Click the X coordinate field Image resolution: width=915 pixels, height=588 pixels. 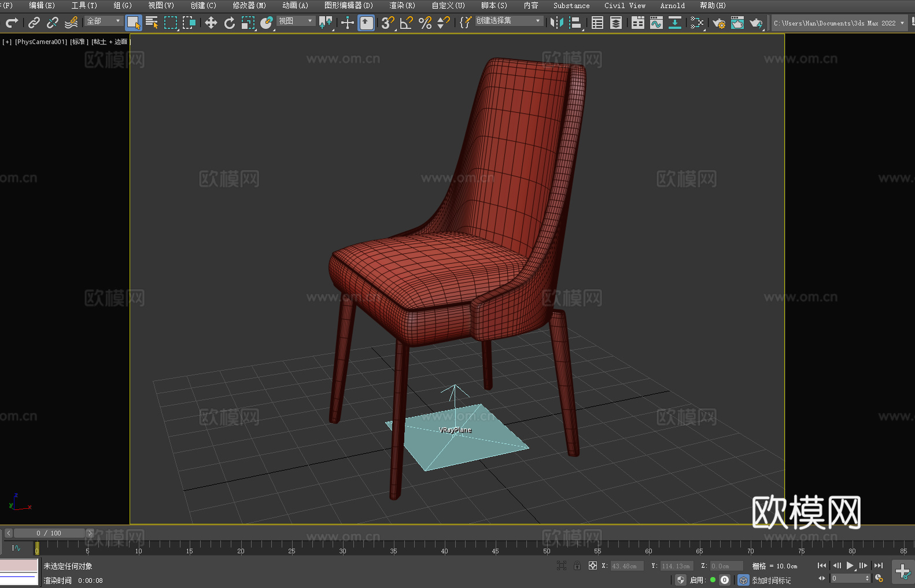627,566
